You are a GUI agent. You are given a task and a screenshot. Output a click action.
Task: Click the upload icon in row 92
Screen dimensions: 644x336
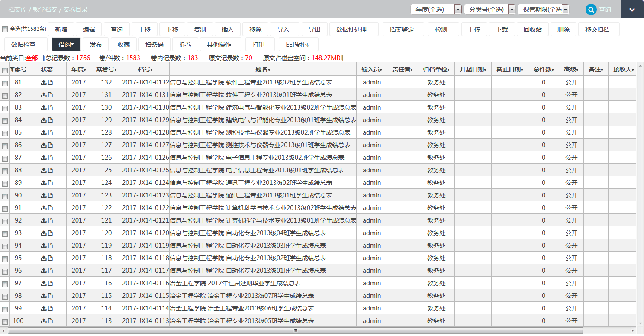44,220
